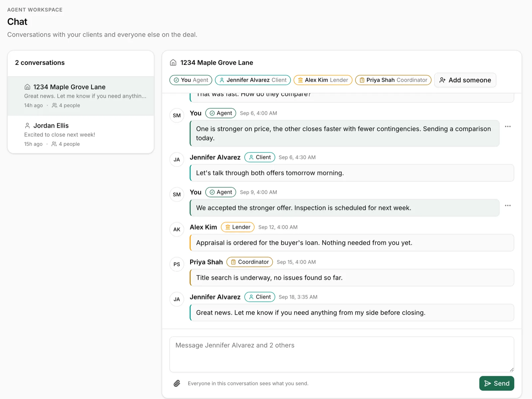Open the 1234 Maple Grove Lane conversation
This screenshot has width=532, height=399.
(81, 96)
